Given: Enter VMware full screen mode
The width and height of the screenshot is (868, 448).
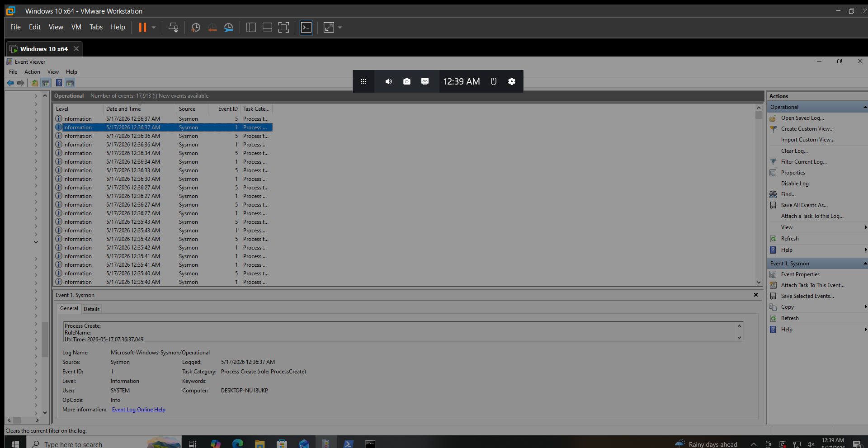Looking at the screenshot, I should (x=283, y=28).
